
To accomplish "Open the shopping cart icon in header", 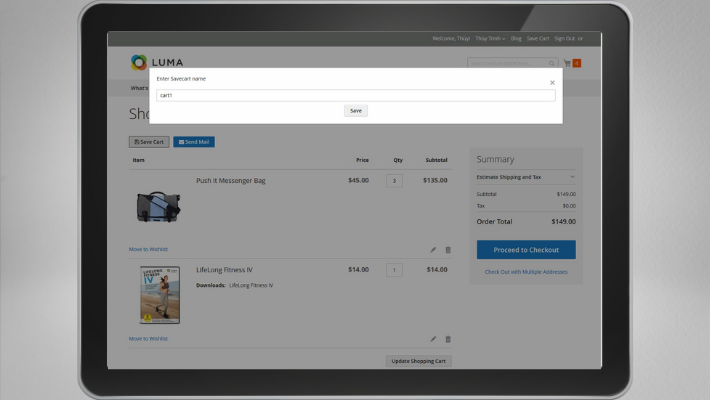I will 567,63.
